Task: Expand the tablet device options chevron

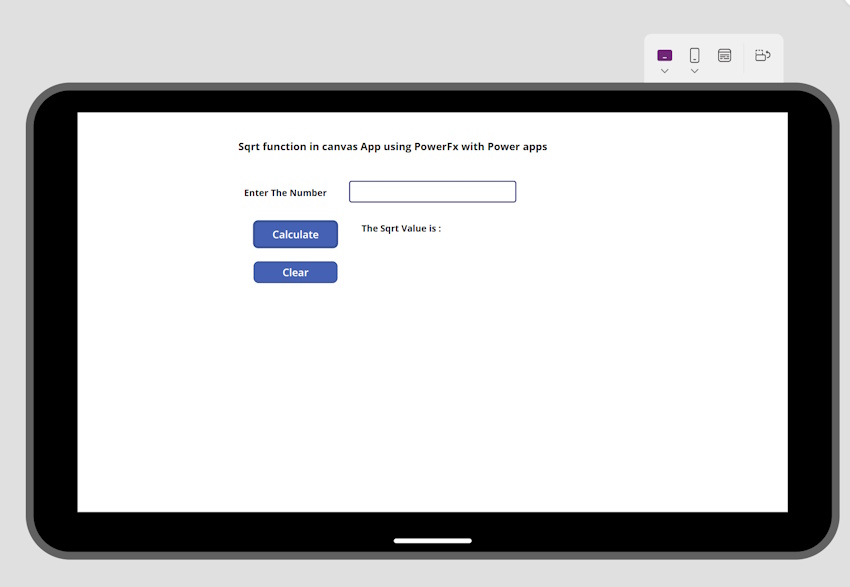Action: tap(664, 71)
